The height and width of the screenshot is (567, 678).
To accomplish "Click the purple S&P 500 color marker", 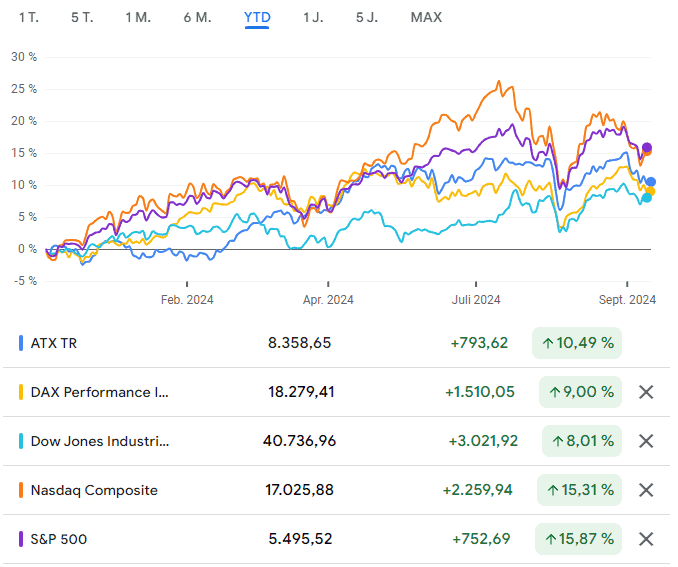I will coord(21,539).
